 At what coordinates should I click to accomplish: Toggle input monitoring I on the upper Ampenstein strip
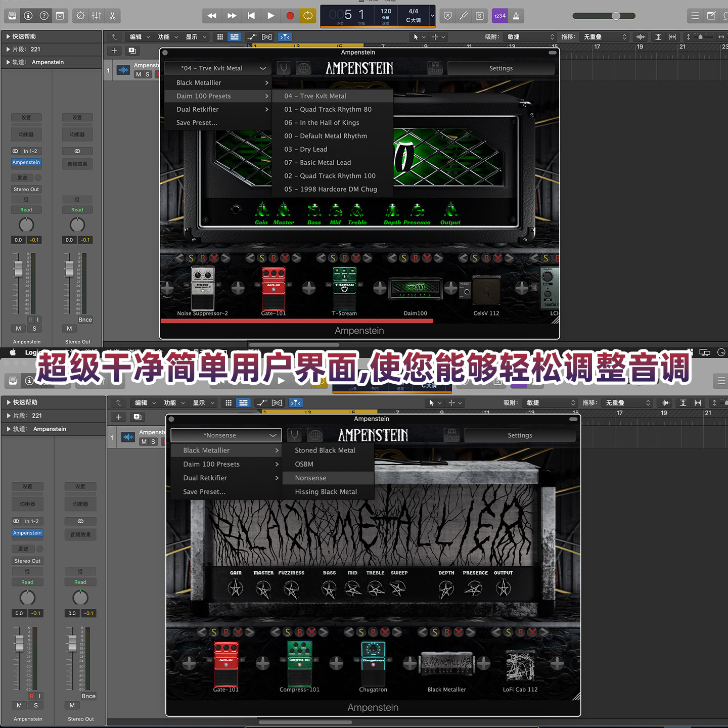pyautogui.click(x=37, y=320)
